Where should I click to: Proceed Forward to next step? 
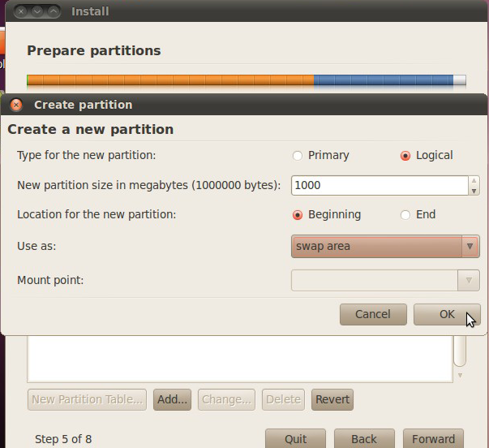[433, 439]
